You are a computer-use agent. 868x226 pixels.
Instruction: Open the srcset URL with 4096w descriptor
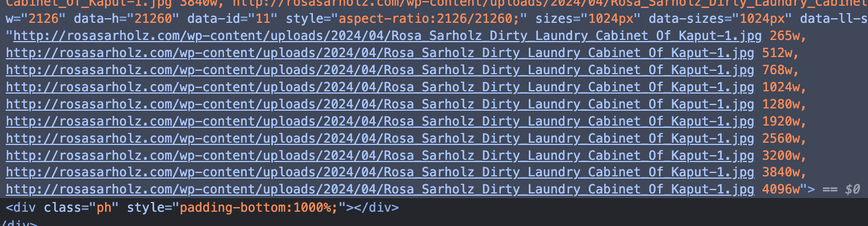[x=380, y=189]
